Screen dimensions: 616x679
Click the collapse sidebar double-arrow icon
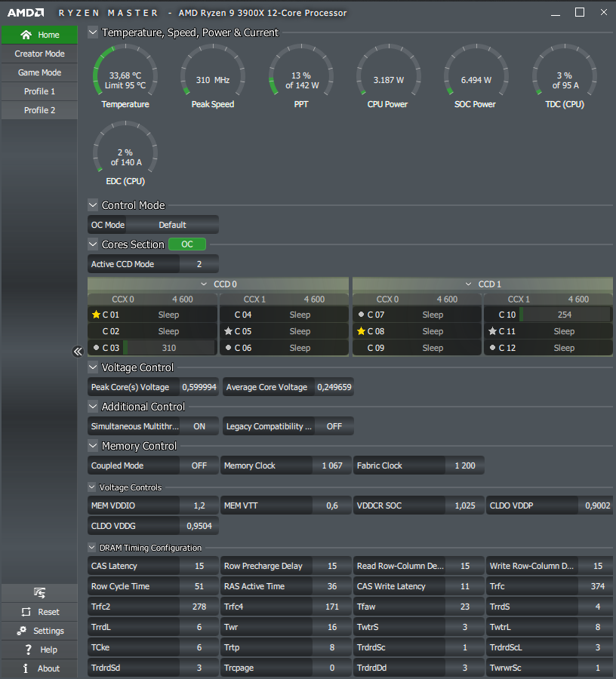pyautogui.click(x=78, y=351)
